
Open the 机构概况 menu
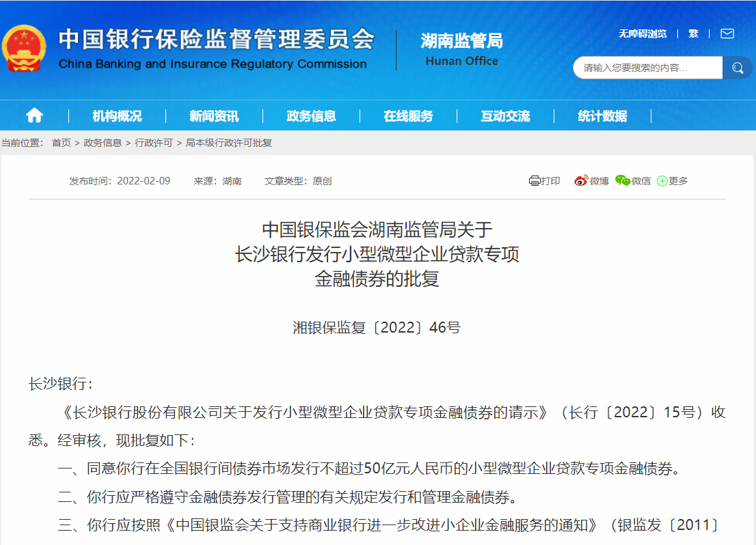[117, 116]
